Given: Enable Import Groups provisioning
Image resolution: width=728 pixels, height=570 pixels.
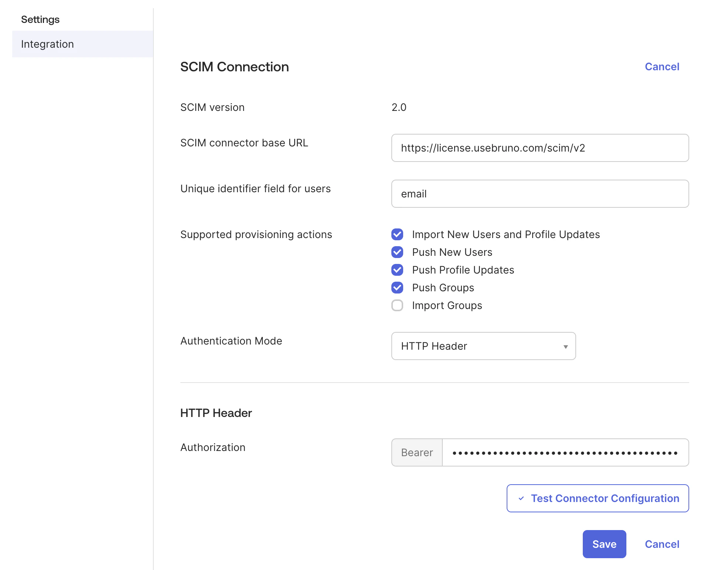Looking at the screenshot, I should (x=397, y=305).
